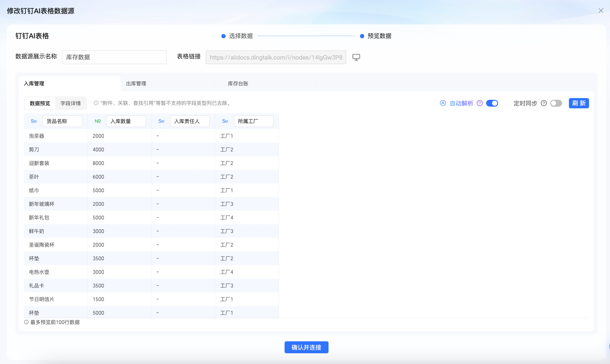Disable the 自动解析 toggle switch

tap(492, 103)
